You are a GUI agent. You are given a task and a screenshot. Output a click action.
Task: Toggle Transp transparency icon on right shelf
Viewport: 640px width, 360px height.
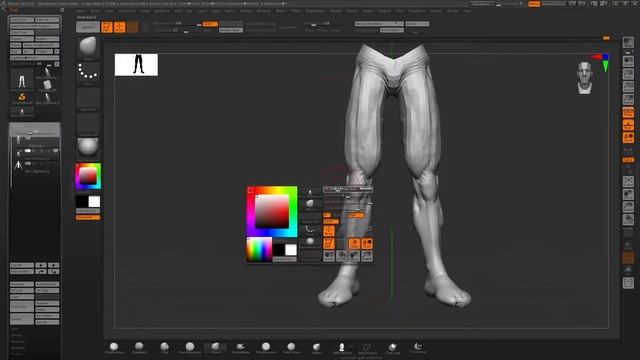point(628,245)
